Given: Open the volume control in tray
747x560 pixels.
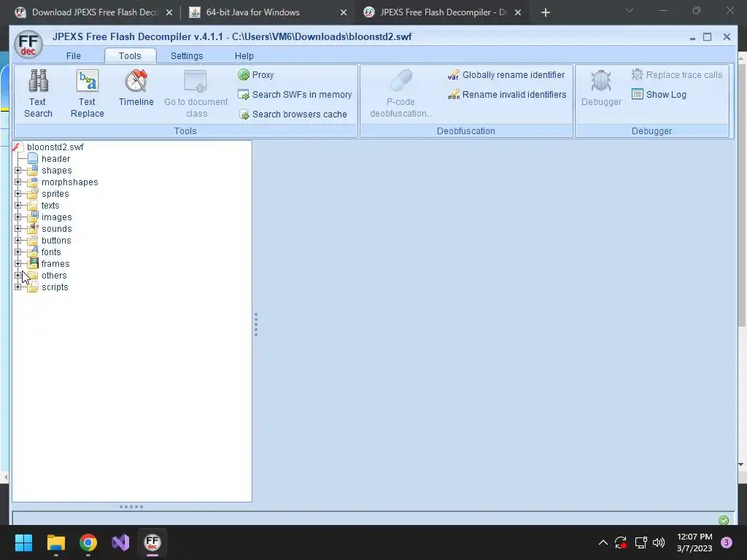Looking at the screenshot, I should [659, 542].
